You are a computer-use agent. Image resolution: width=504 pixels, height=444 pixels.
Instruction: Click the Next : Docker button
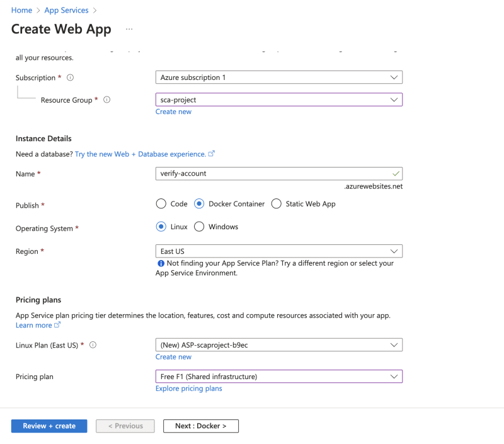pyautogui.click(x=201, y=426)
